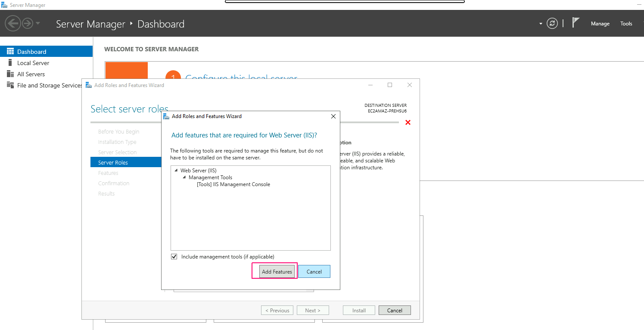Go to Installation Type step
The height and width of the screenshot is (330, 644).
(x=117, y=142)
